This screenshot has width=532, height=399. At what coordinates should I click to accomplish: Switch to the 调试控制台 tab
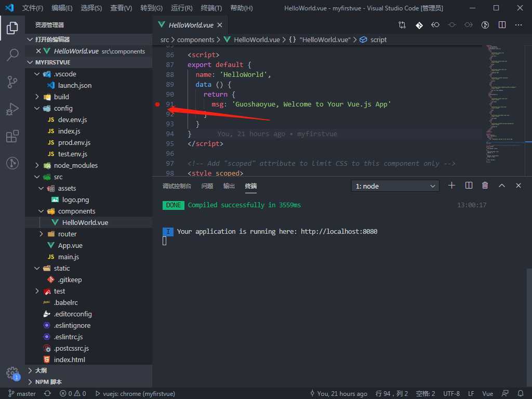click(x=177, y=186)
